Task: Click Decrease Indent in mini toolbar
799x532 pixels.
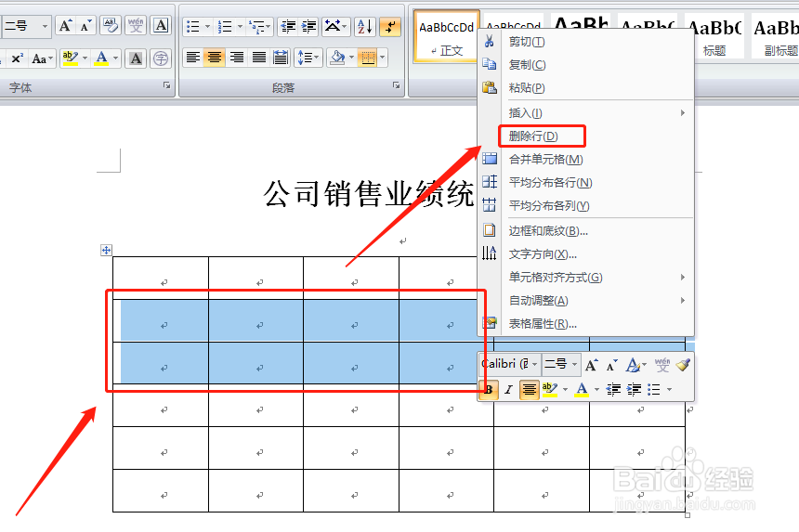Action: (613, 389)
